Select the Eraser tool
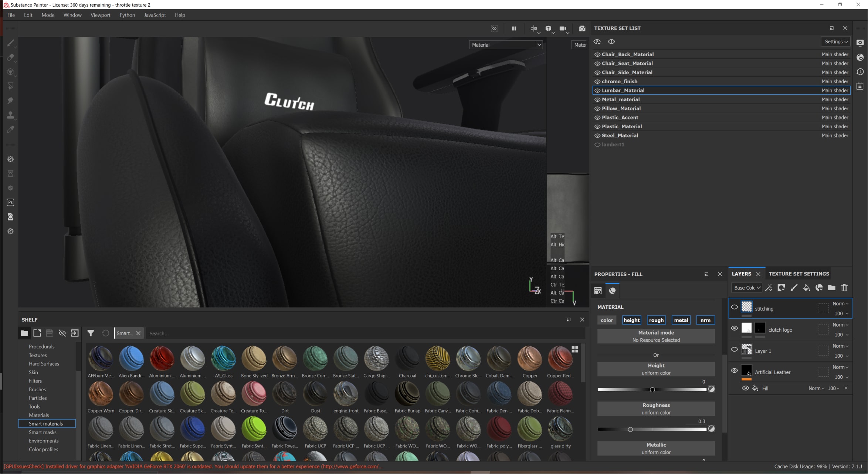868x474 pixels. tap(10, 57)
